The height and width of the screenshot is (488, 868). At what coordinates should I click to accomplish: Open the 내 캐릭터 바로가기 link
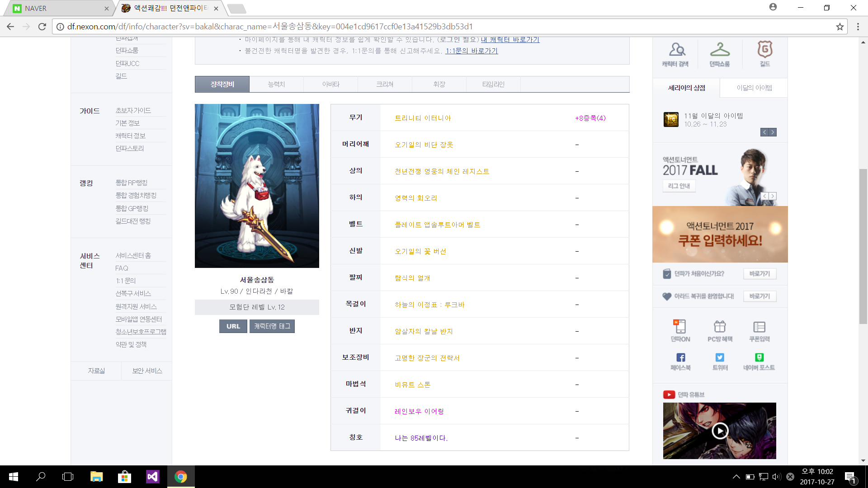pyautogui.click(x=510, y=40)
